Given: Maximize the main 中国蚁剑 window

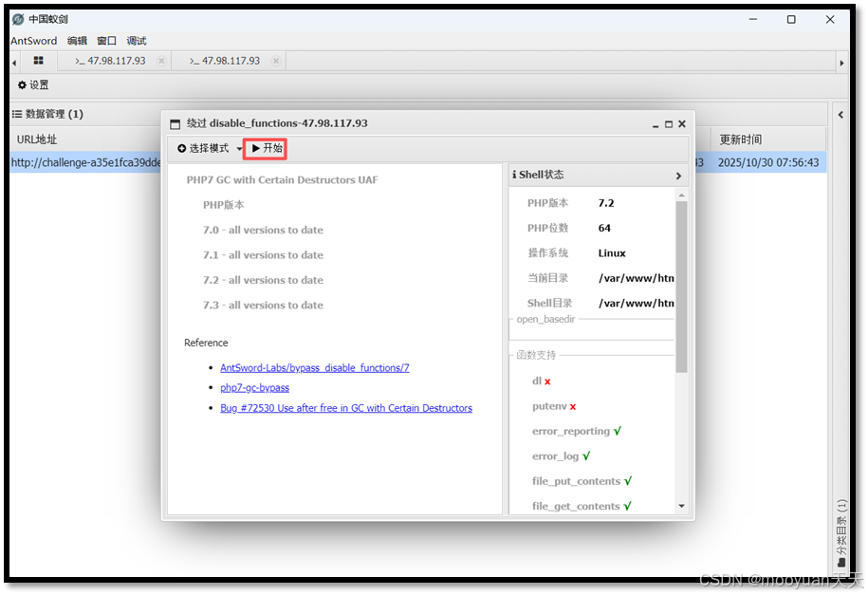Looking at the screenshot, I should (x=791, y=19).
